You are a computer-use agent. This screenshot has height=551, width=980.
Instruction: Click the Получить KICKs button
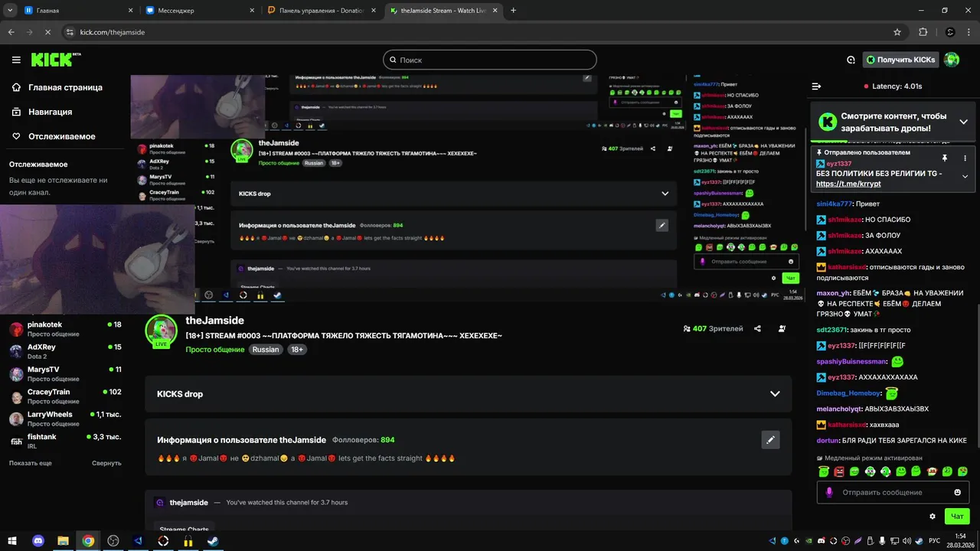[x=901, y=60]
